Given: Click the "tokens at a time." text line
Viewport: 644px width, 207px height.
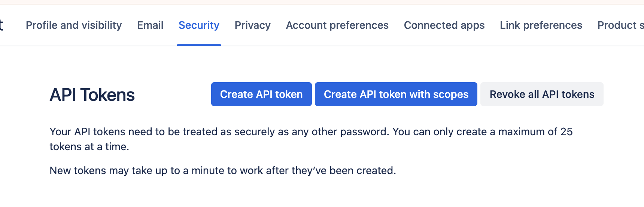Looking at the screenshot, I should tap(89, 147).
